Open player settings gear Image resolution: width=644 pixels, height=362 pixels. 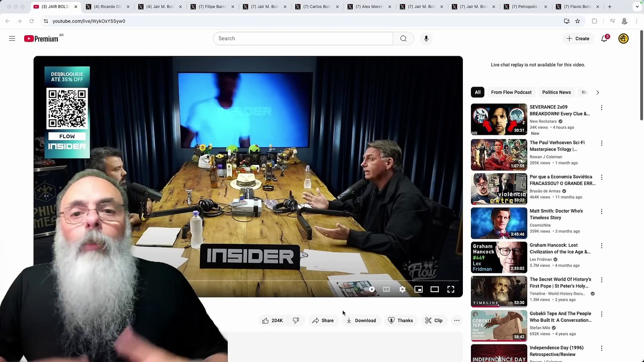[403, 290]
